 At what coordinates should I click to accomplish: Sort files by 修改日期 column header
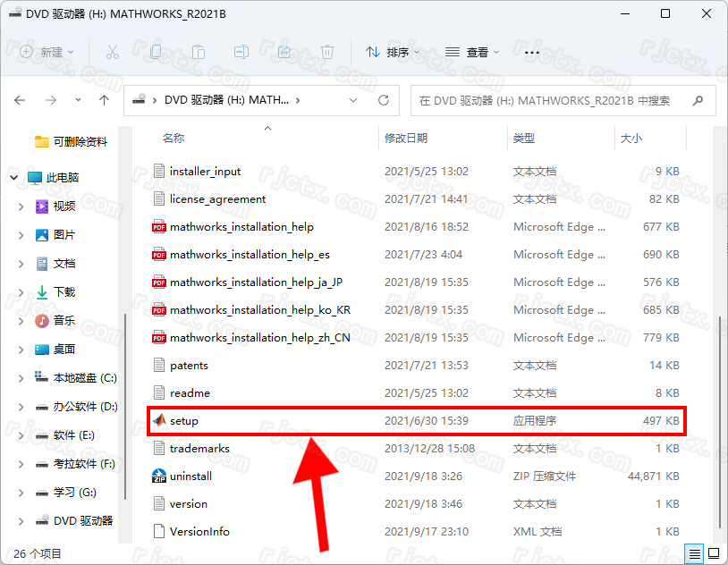(x=406, y=138)
